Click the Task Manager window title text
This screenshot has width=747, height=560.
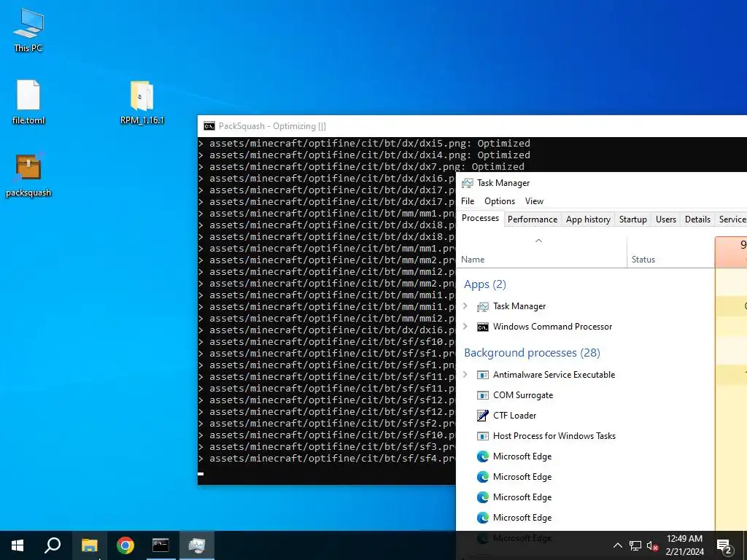pos(503,183)
